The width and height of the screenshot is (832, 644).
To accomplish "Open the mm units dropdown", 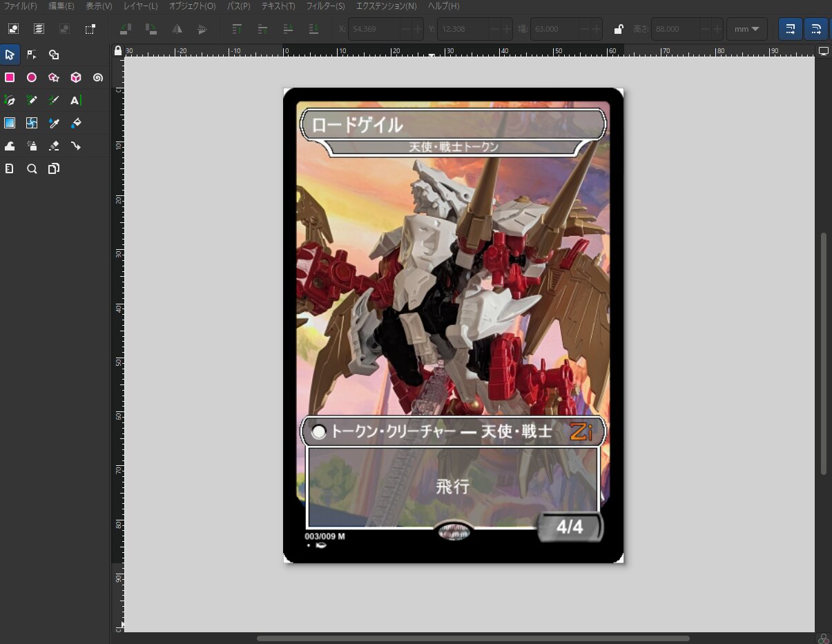I will (746, 29).
